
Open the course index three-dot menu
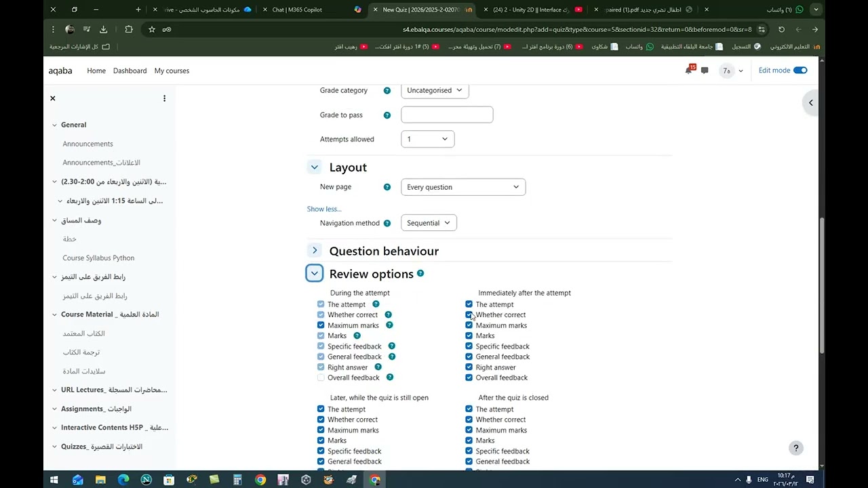click(164, 98)
